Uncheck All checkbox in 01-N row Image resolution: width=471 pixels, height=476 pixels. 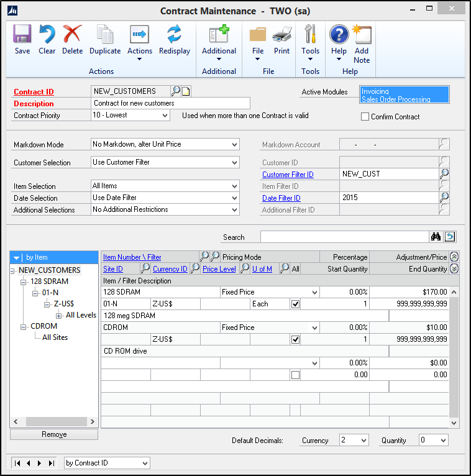(295, 304)
